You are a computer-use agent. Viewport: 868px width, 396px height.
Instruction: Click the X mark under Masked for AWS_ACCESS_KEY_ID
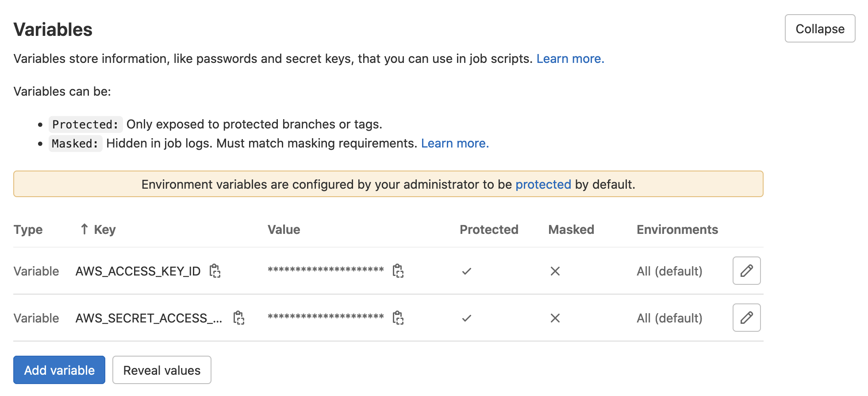(555, 271)
